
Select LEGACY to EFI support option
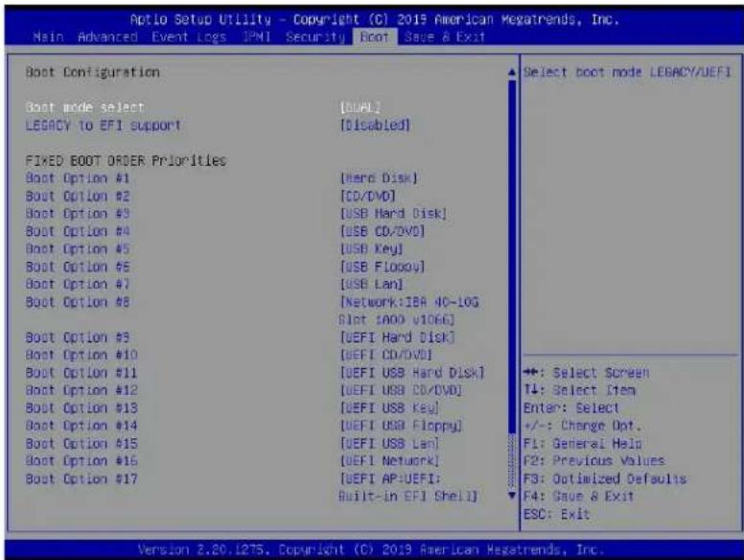click(103, 126)
